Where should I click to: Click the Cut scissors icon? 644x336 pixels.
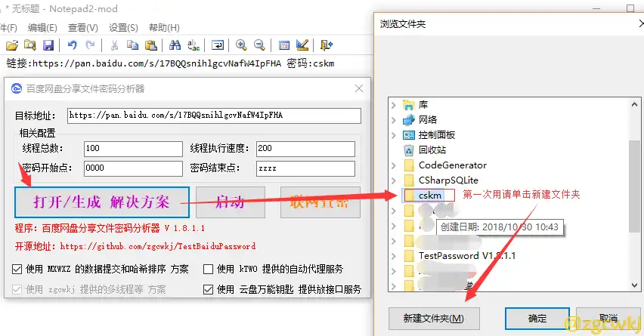click(115, 45)
